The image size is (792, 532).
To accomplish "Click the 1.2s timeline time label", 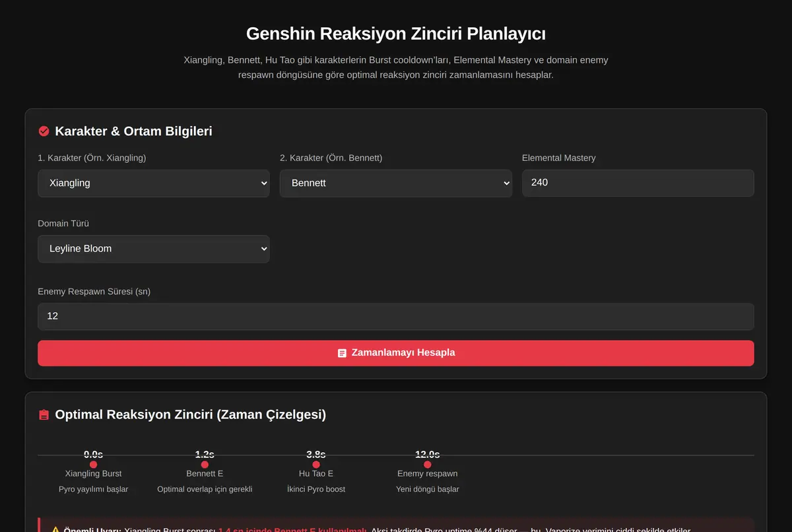I will click(205, 455).
